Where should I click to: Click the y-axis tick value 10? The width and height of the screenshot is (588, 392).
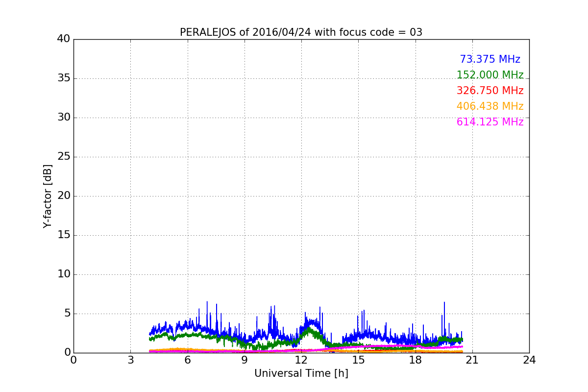[x=64, y=274]
